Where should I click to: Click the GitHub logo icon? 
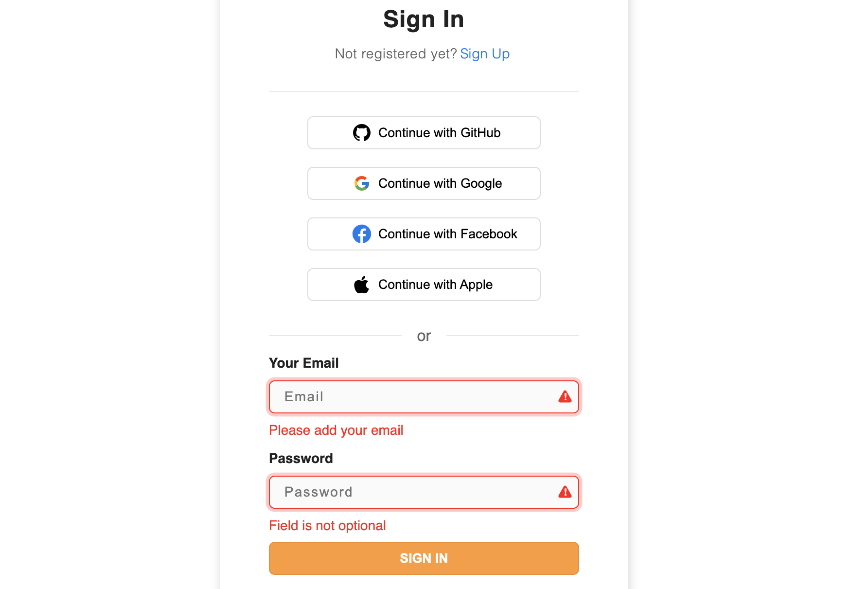coord(362,132)
